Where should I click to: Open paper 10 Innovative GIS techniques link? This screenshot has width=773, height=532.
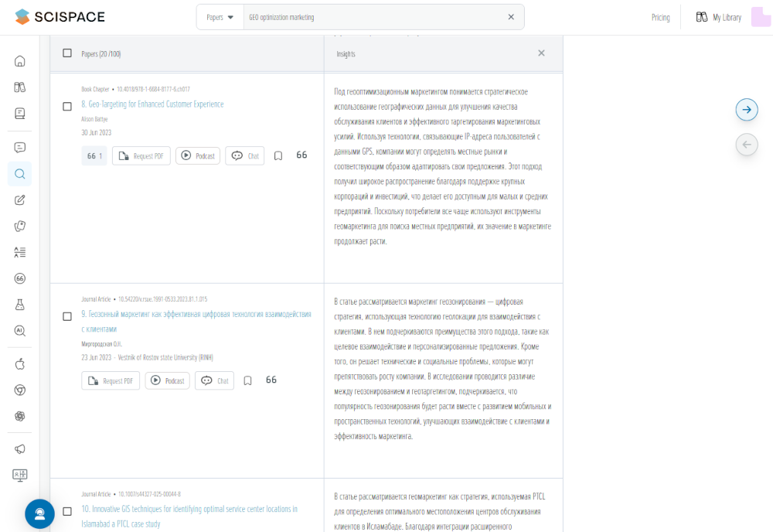click(x=189, y=517)
